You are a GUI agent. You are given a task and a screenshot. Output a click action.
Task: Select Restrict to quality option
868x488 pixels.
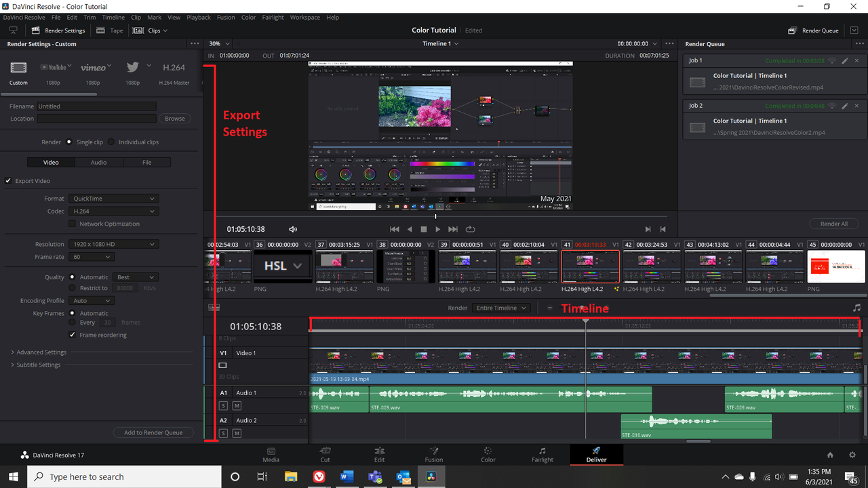coord(73,288)
